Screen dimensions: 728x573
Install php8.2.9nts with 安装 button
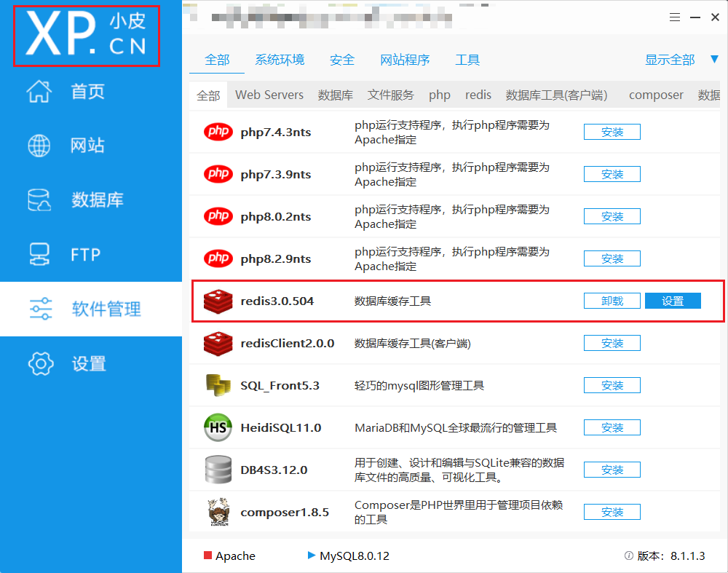tap(612, 258)
